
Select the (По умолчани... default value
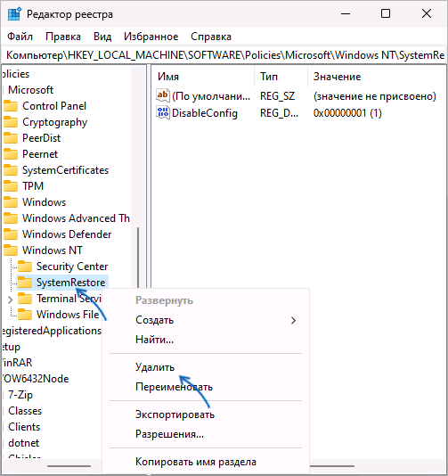click(x=211, y=96)
